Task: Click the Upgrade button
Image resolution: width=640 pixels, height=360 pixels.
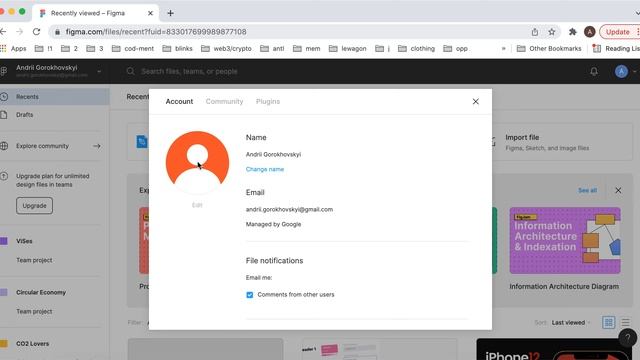Action: [34, 206]
